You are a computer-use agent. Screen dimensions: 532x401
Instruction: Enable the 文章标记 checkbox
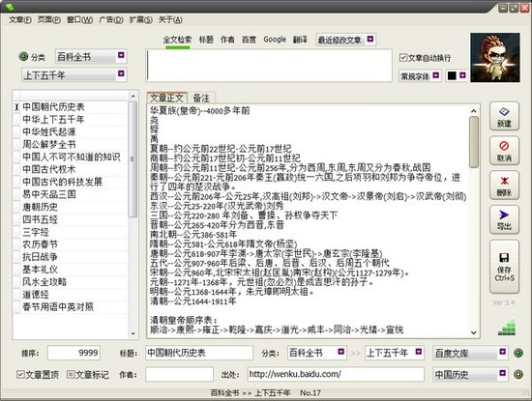[71, 374]
